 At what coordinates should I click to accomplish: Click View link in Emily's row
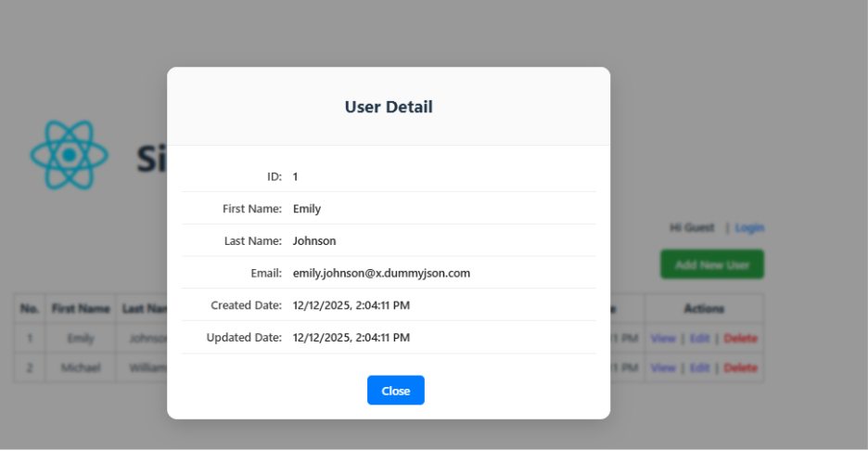coord(663,339)
